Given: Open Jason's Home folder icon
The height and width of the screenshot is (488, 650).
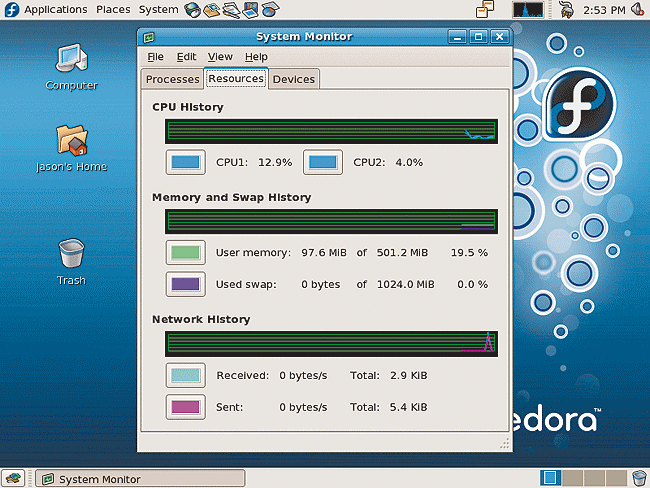Looking at the screenshot, I should pyautogui.click(x=71, y=143).
